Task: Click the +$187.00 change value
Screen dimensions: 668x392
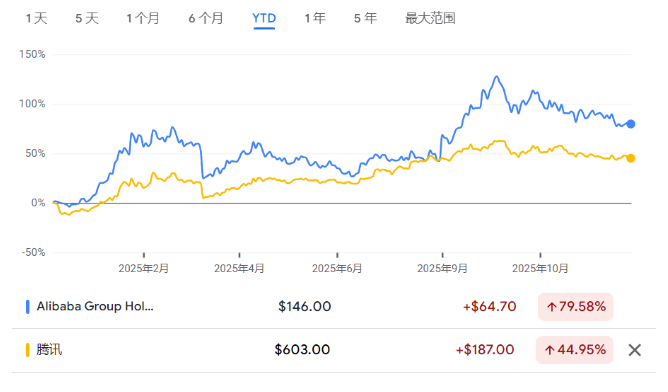Action: coord(485,350)
